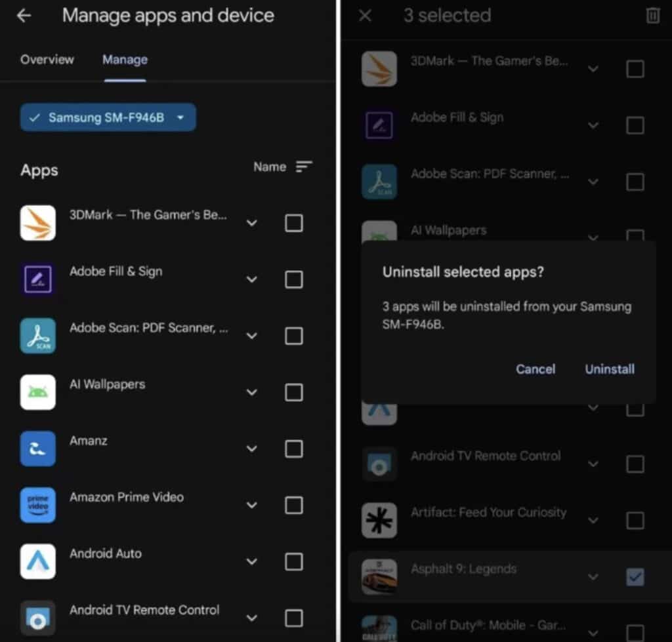Viewport: 672px width, 642px height.
Task: Expand Amanz app details
Action: click(251, 449)
